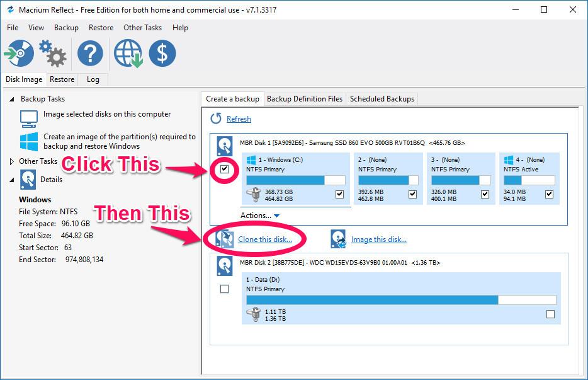
Task: Collapse the Backup Tasks section
Action: [x=11, y=99]
